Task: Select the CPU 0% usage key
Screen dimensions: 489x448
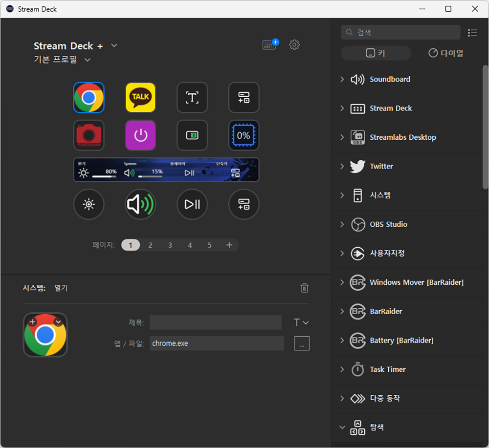Action: pyautogui.click(x=244, y=135)
